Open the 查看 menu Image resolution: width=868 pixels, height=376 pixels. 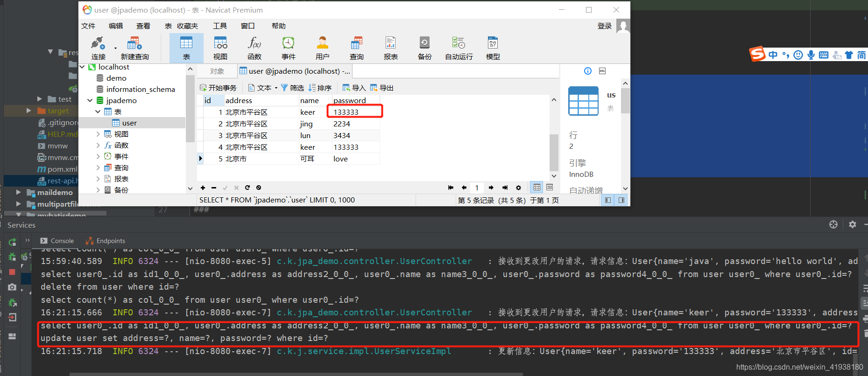[143, 26]
